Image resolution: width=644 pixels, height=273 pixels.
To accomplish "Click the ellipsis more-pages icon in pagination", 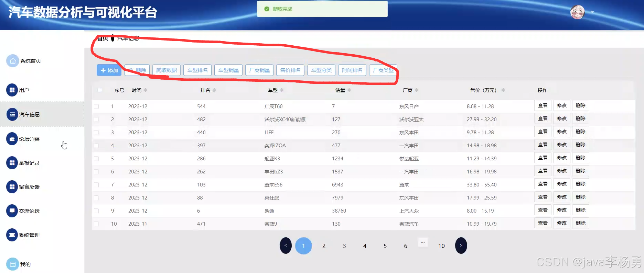I will [x=423, y=242].
